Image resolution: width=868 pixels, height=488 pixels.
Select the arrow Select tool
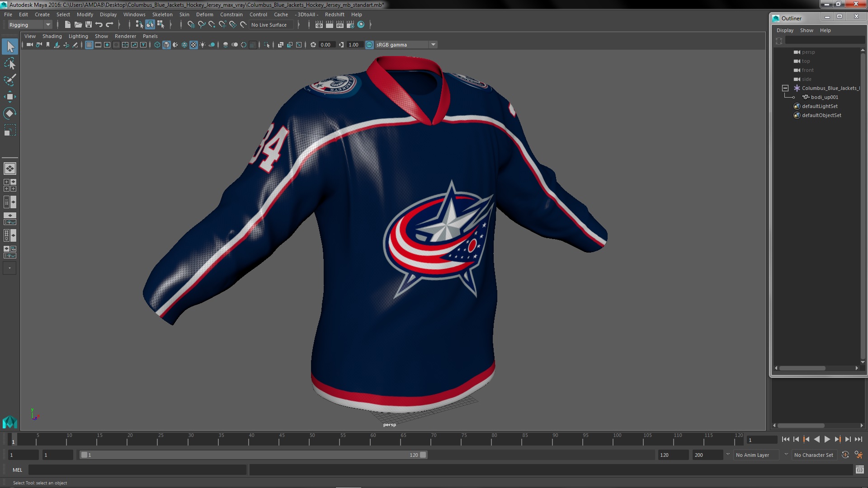pyautogui.click(x=10, y=47)
